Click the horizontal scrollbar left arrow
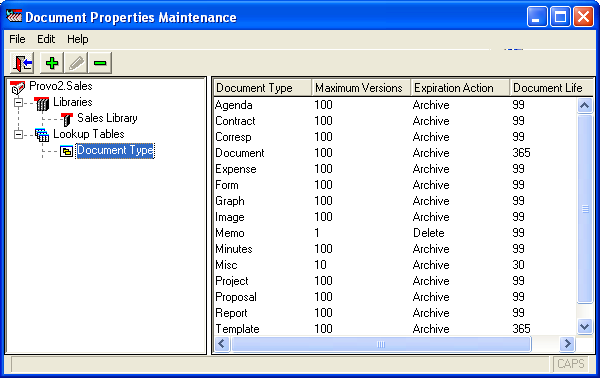The image size is (600, 378). (x=222, y=344)
